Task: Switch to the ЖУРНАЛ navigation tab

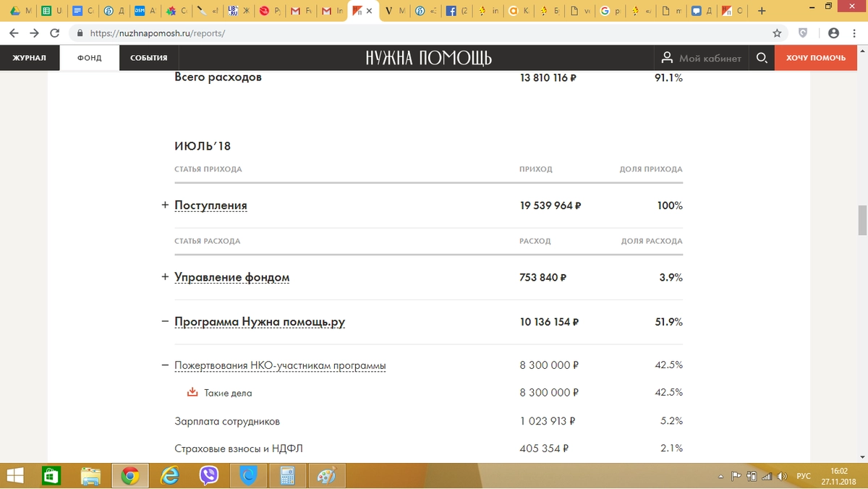Action: (x=29, y=58)
